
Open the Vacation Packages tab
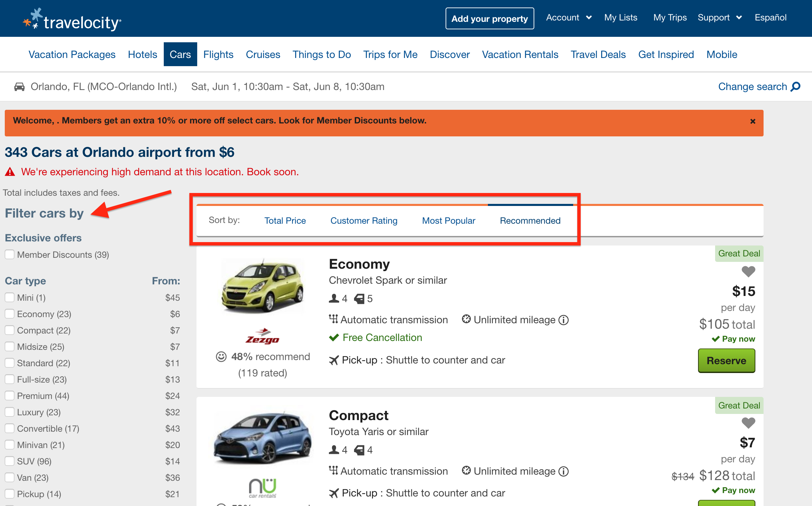(72, 55)
